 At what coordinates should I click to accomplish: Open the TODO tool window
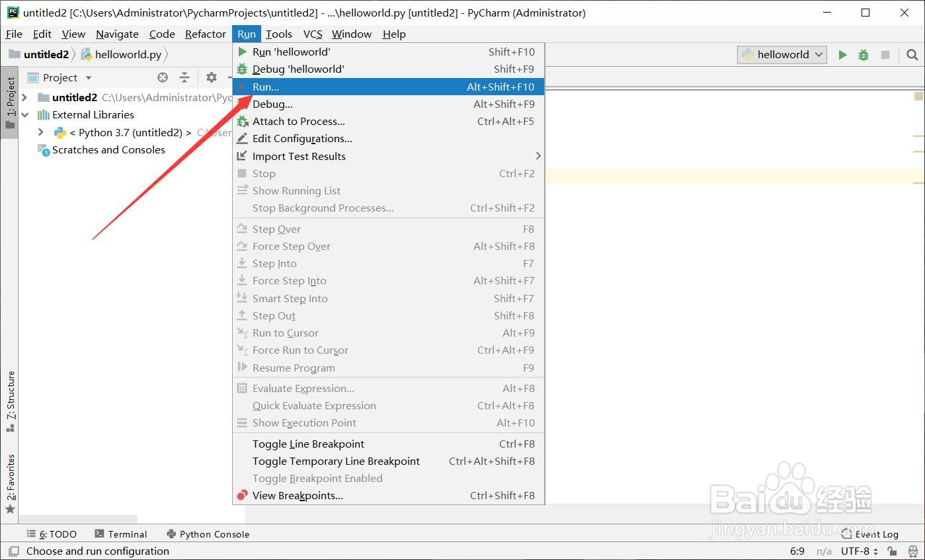(52, 534)
